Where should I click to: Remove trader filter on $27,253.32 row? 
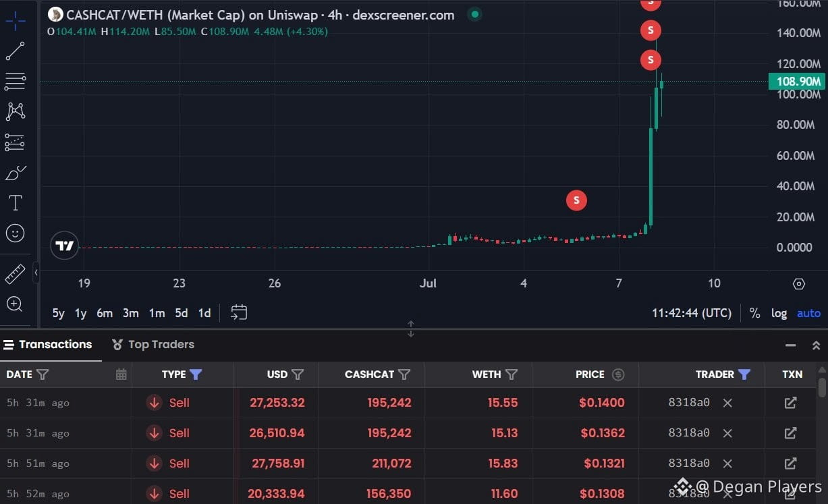pos(727,403)
